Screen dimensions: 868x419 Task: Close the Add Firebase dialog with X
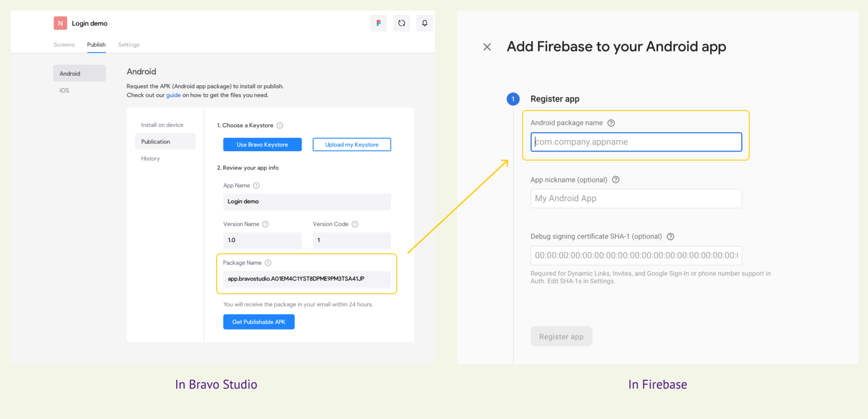click(487, 47)
